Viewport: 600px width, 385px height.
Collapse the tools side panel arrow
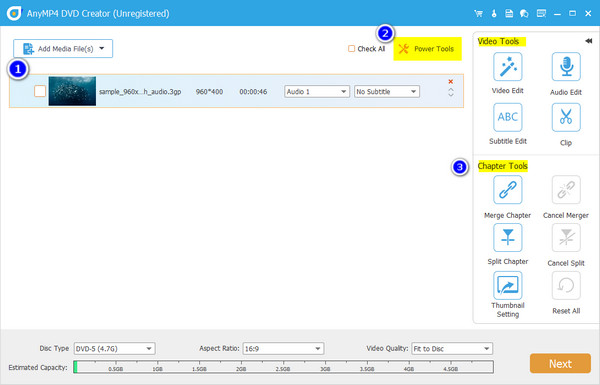click(x=589, y=41)
